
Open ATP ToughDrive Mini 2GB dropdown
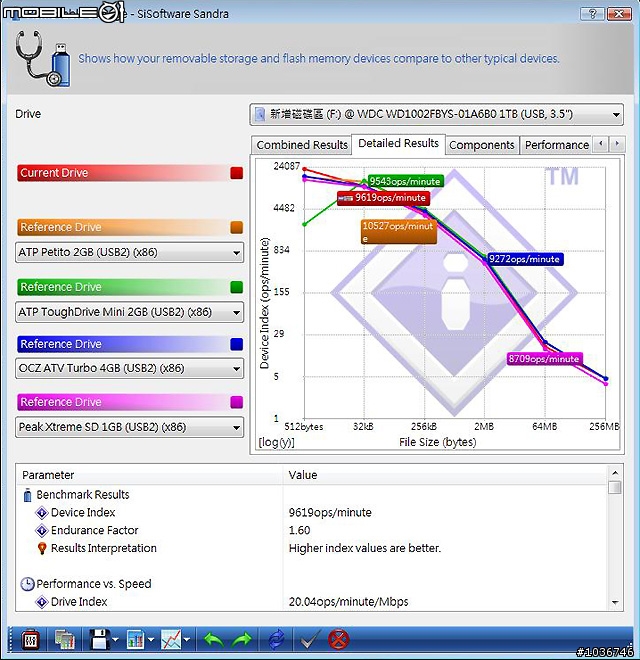[129, 312]
